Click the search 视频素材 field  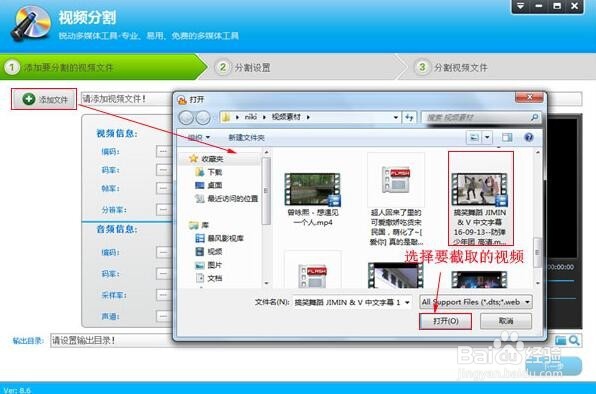[475, 117]
